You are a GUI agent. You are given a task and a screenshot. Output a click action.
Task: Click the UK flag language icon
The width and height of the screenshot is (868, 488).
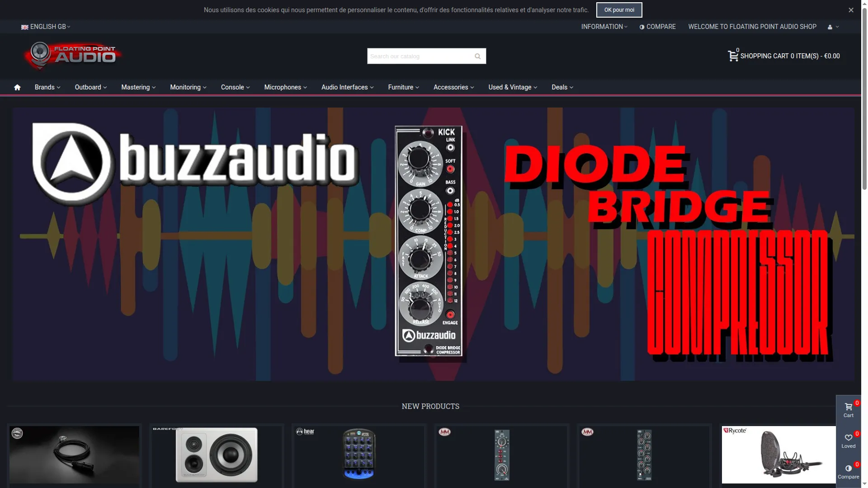pos(24,27)
